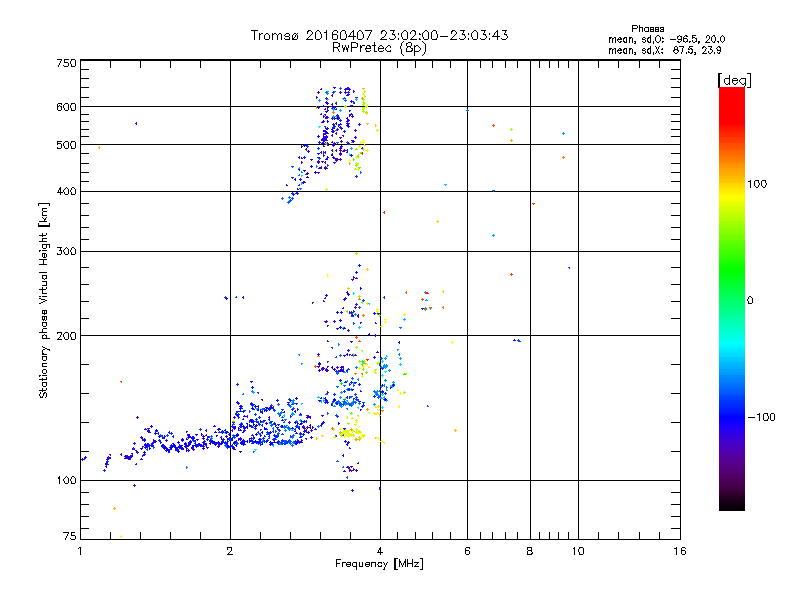Click the colorbar tick label "100"

pyautogui.click(x=757, y=184)
